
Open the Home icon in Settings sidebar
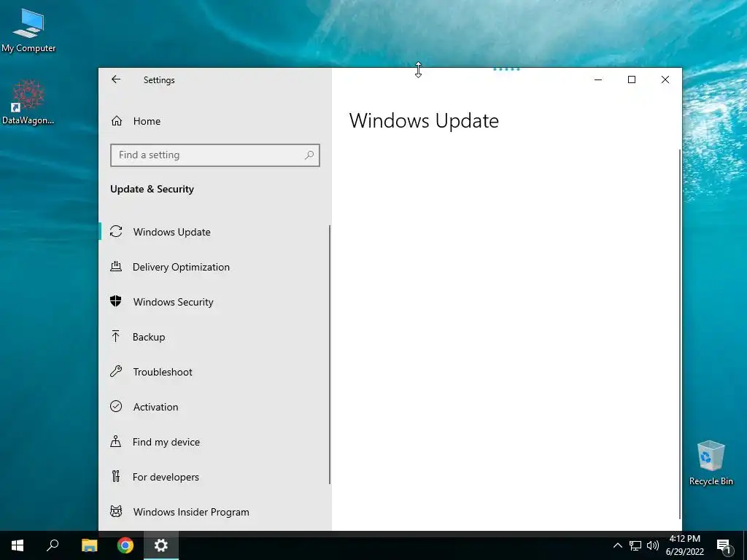(x=117, y=121)
